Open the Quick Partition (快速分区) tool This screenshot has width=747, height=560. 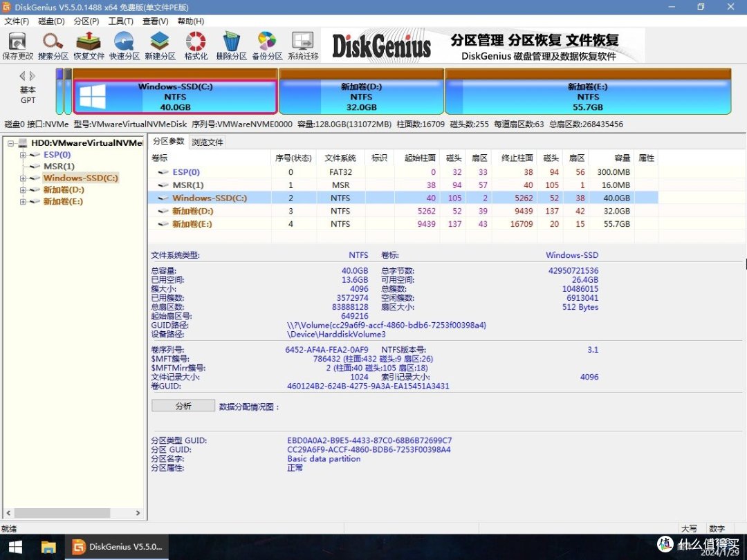[x=124, y=46]
